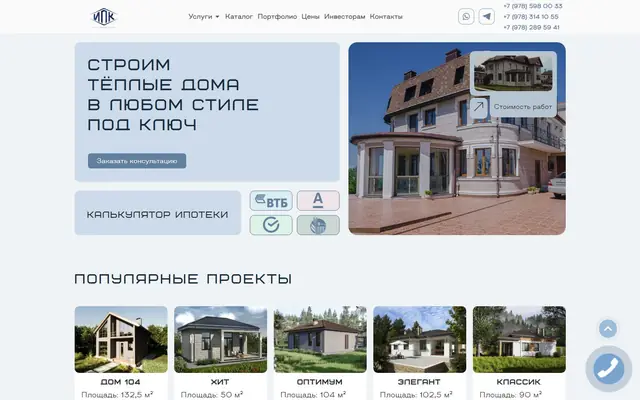Click Популярные проекты heading
Screen dimensions: 640x400
pos(183,279)
